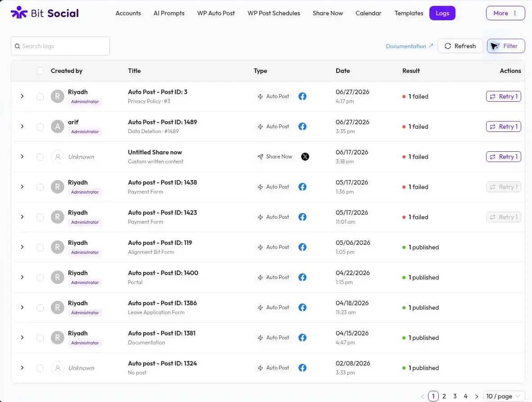
Task: Click arif's avatar icon
Action: coord(58,126)
